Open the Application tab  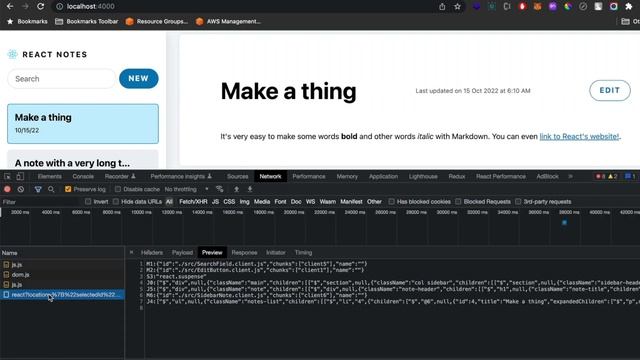[383, 176]
